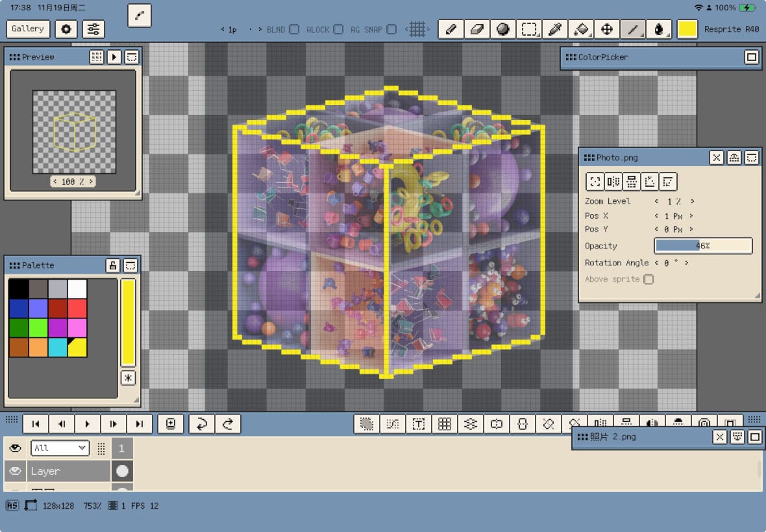Open the Paint Bucket fill tool

(x=581, y=29)
